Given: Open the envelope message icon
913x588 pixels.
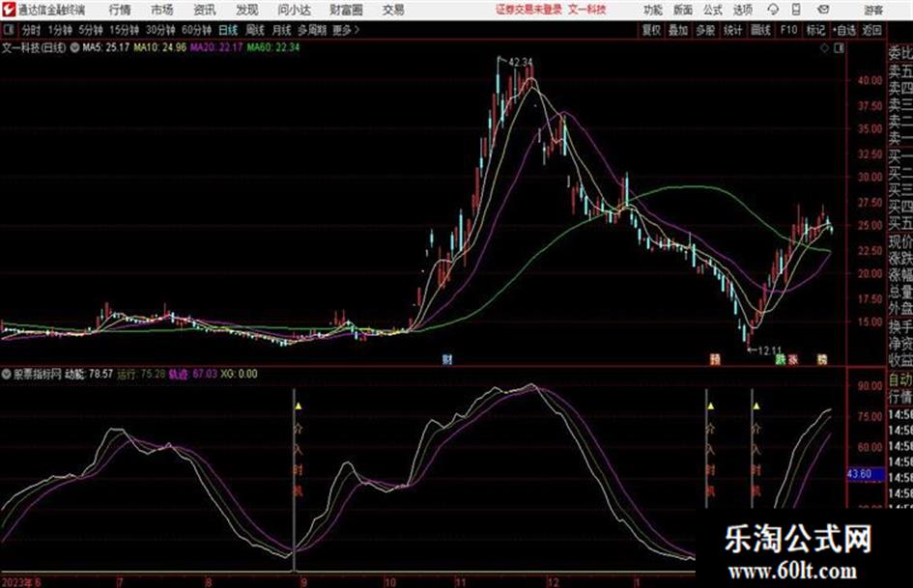Looking at the screenshot, I should tap(823, 10).
